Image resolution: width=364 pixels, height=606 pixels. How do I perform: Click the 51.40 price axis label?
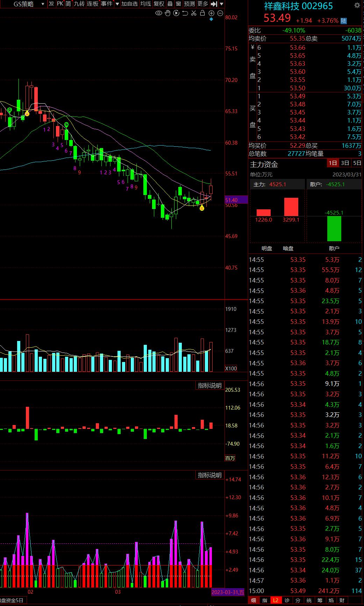[x=236, y=200]
